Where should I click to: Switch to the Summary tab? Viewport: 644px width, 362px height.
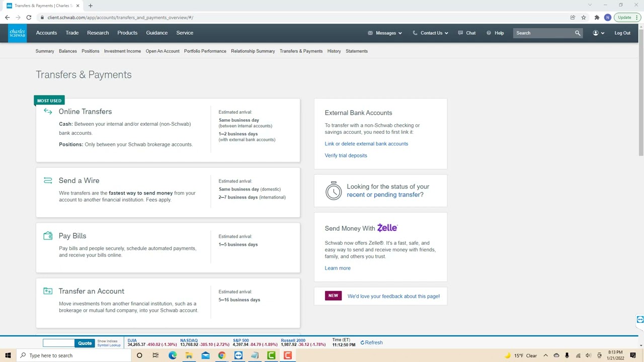pos(45,51)
